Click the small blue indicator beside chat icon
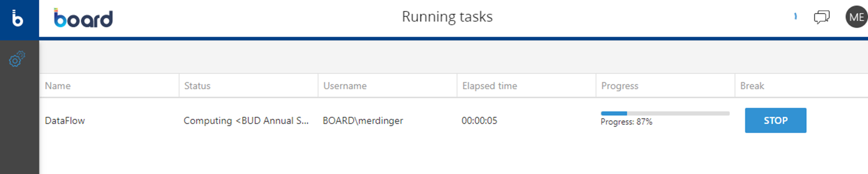 pyautogui.click(x=796, y=16)
